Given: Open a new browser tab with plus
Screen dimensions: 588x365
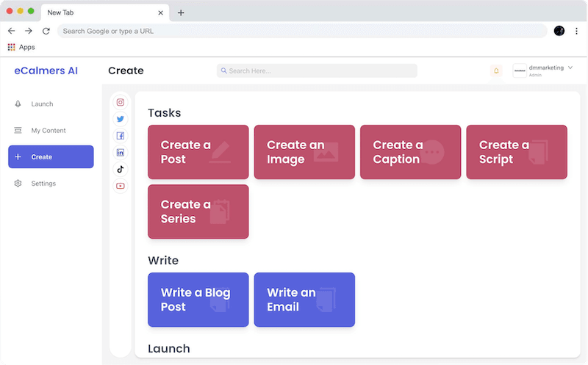Looking at the screenshot, I should [181, 12].
